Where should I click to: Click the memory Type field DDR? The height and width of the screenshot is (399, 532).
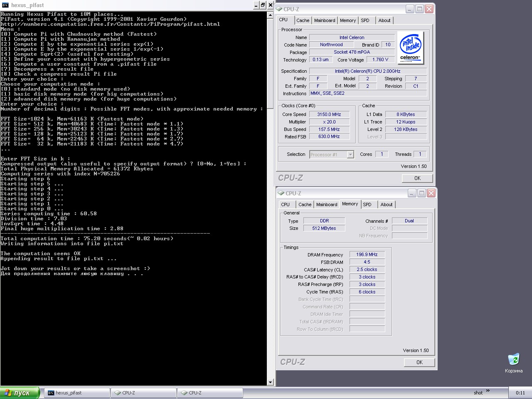coord(324,221)
